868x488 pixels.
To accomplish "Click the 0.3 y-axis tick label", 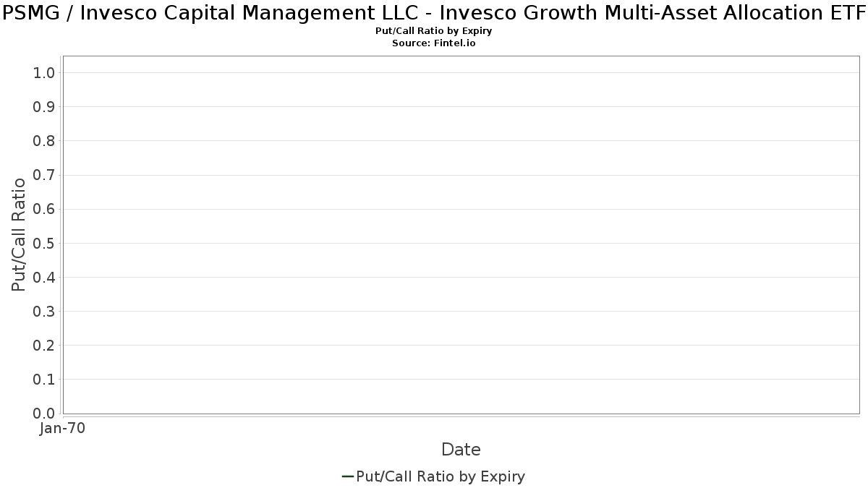I will coord(44,311).
